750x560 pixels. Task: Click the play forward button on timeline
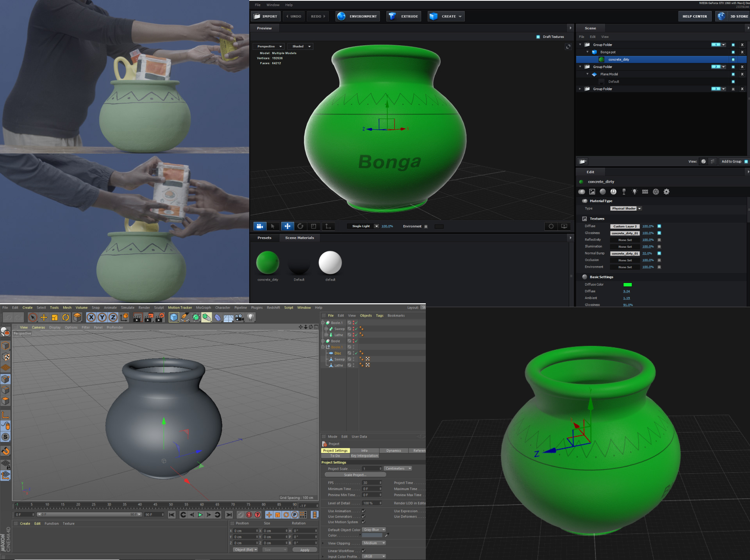coord(200,515)
